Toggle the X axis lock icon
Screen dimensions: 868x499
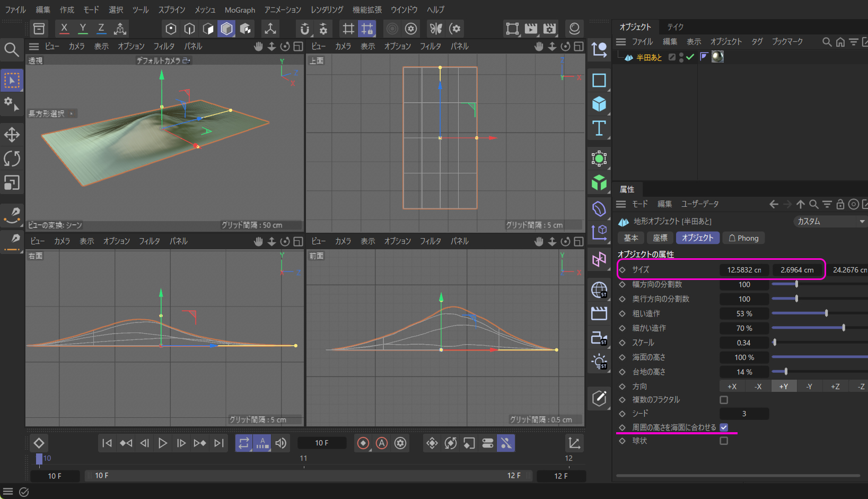click(x=64, y=29)
